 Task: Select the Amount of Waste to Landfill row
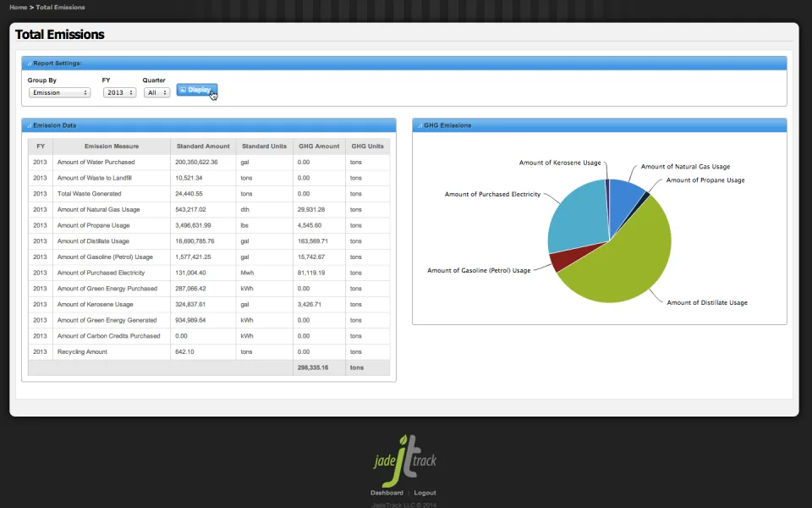click(209, 178)
